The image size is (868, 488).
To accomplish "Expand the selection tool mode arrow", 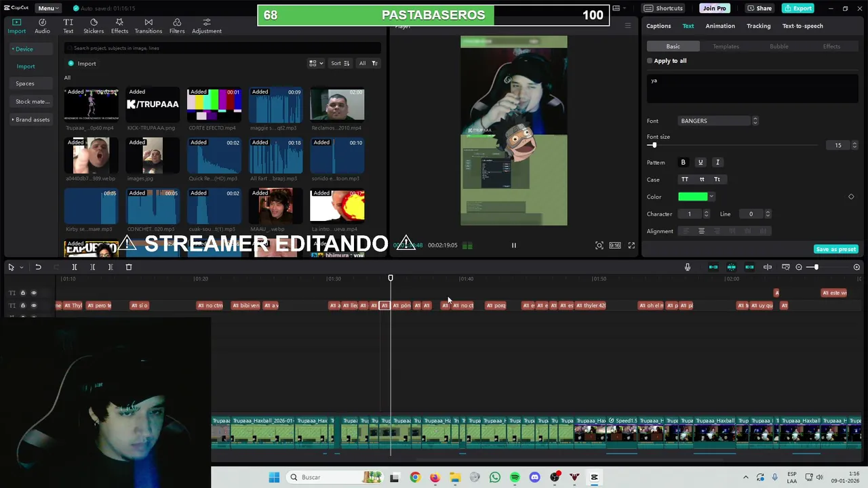I will coord(22,267).
